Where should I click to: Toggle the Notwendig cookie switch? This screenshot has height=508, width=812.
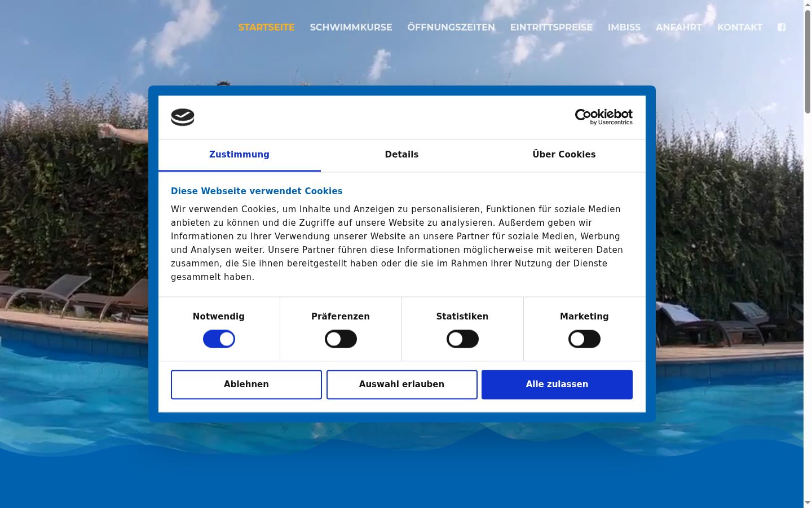point(219,339)
